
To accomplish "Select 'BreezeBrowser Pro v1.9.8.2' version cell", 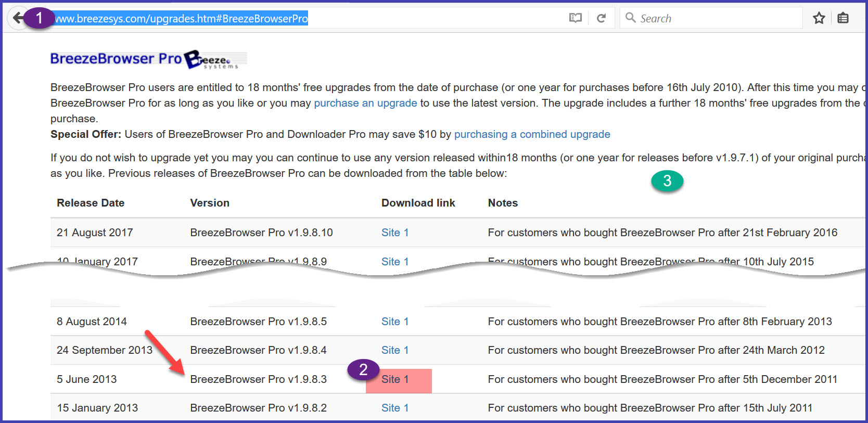I will click(258, 408).
